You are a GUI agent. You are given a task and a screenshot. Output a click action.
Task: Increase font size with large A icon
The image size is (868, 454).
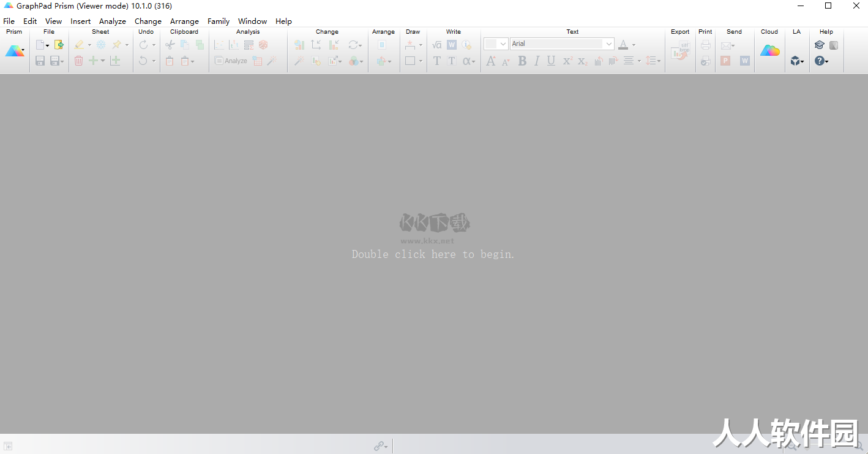491,61
